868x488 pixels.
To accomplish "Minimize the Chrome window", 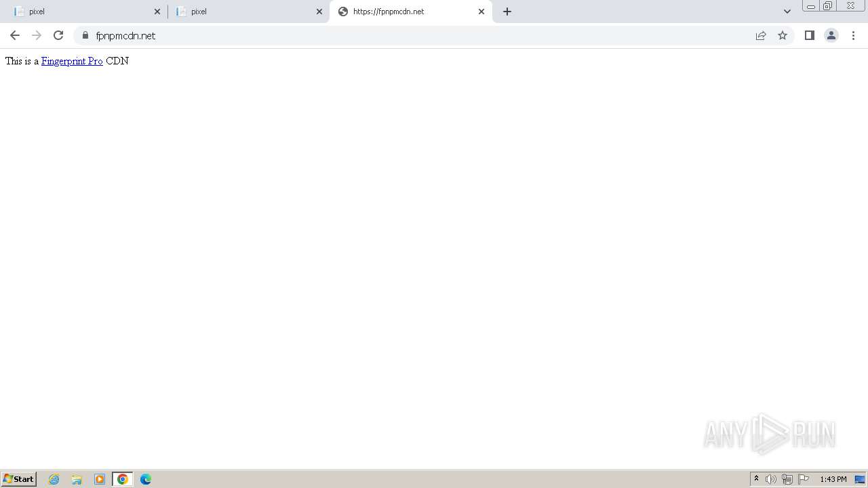I will (x=810, y=6).
